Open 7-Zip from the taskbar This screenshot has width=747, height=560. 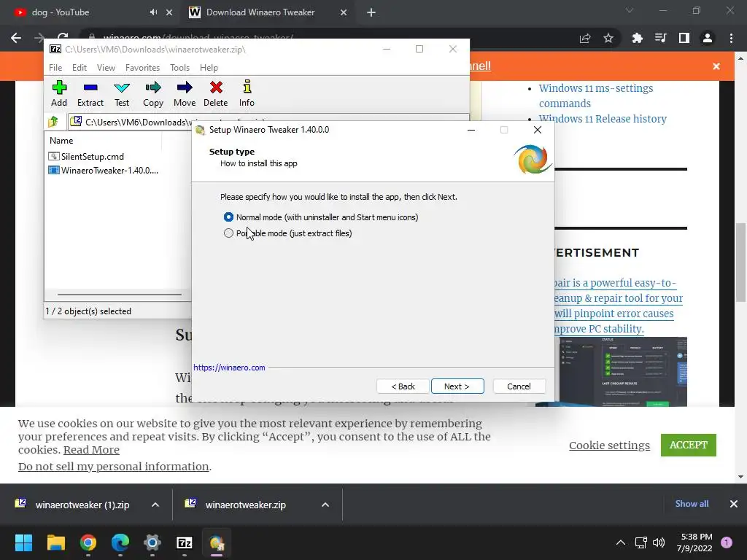pyautogui.click(x=185, y=542)
